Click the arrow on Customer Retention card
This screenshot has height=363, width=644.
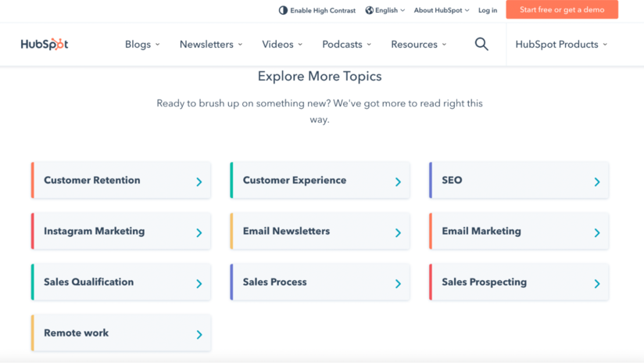199,181
